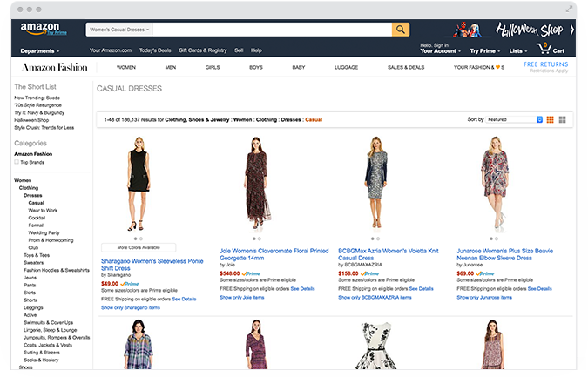This screenshot has width=588, height=377.
Task: Open Gift Cards & Registry link
Action: pyautogui.click(x=202, y=50)
